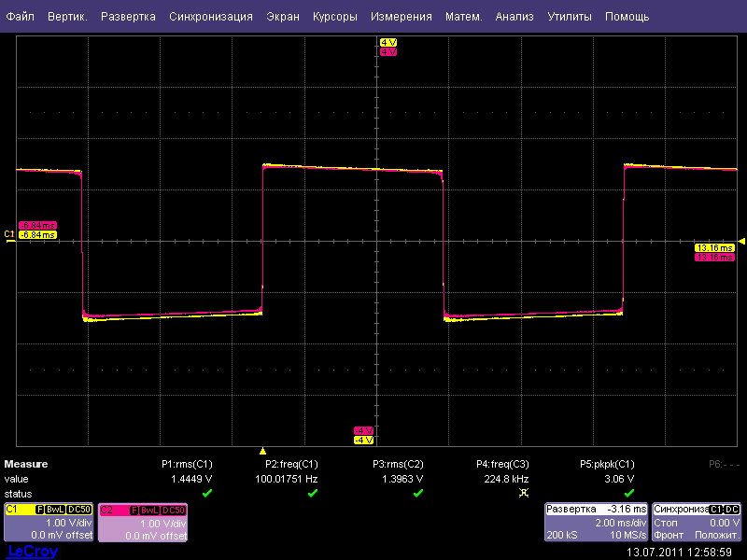This screenshot has height=560, width=747.
Task: Open the trigger box showing Стоп status
Action: tap(698, 523)
